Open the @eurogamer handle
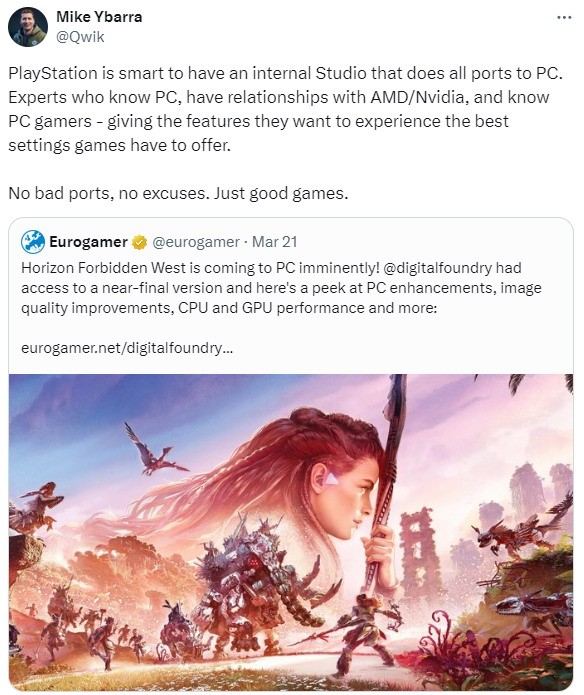Viewport: 584px width, 695px height. pos(196,242)
